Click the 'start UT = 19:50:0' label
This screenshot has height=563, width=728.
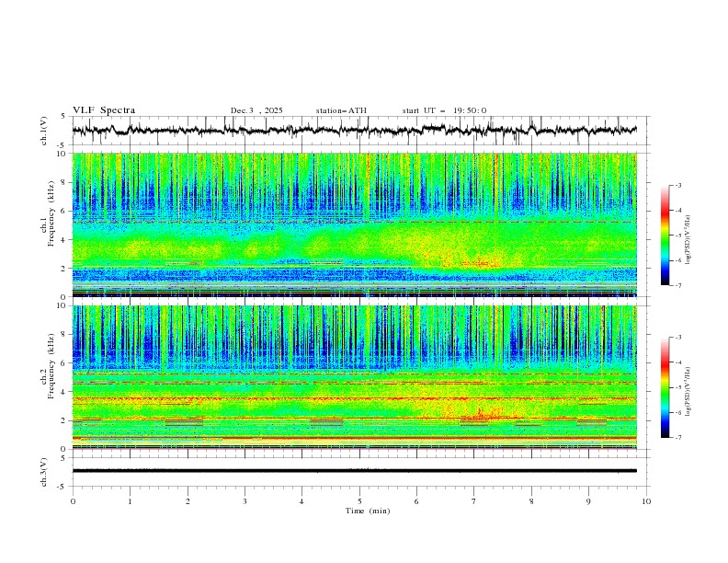coord(444,110)
